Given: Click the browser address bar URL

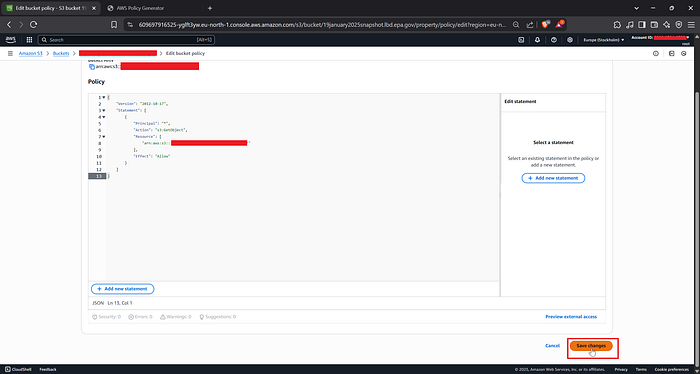Looking at the screenshot, I should 322,25.
